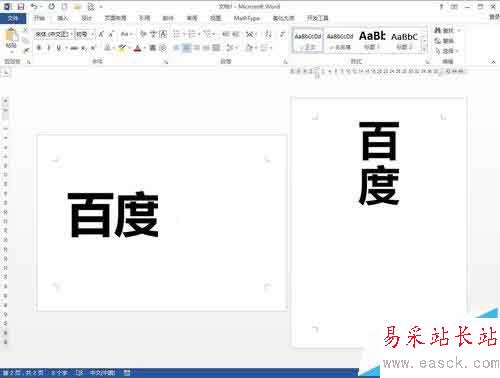Grow the font size
This screenshot has height=378, width=500.
point(101,34)
